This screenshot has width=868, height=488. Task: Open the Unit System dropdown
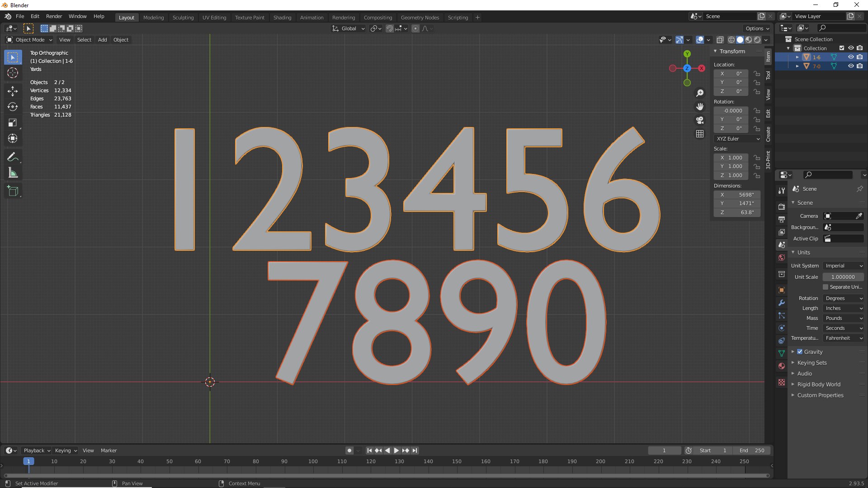point(844,266)
